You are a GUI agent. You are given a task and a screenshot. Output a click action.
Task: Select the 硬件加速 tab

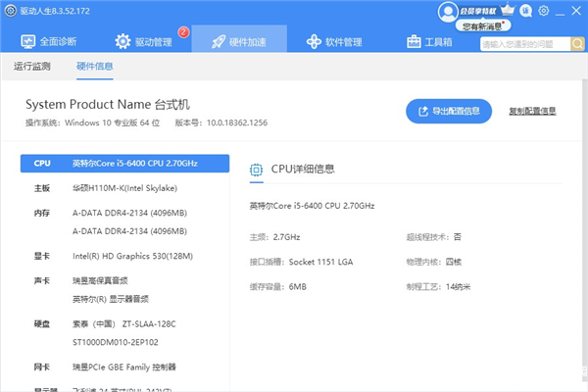[239, 39]
